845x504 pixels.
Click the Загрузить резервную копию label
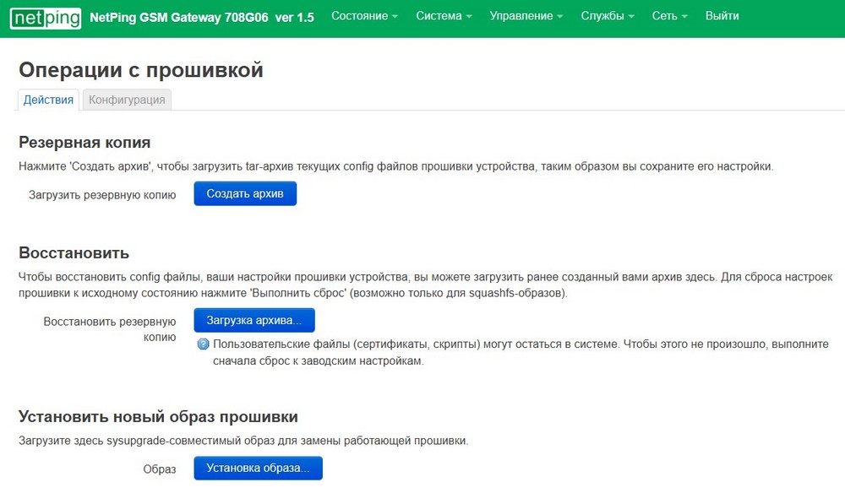102,195
